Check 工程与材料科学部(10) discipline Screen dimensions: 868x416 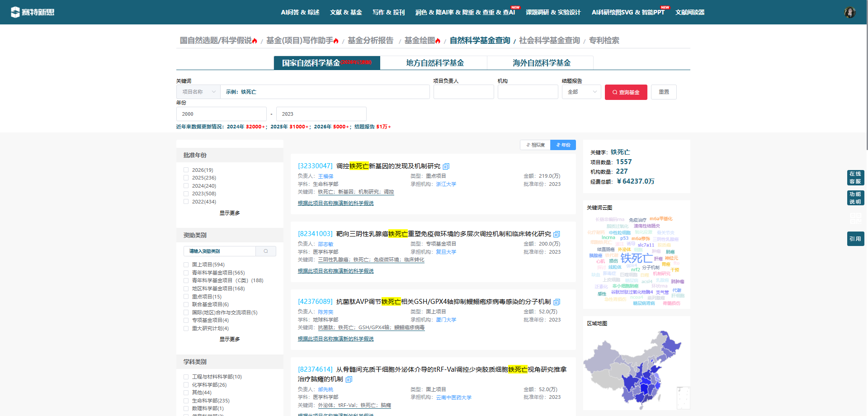[x=186, y=377]
